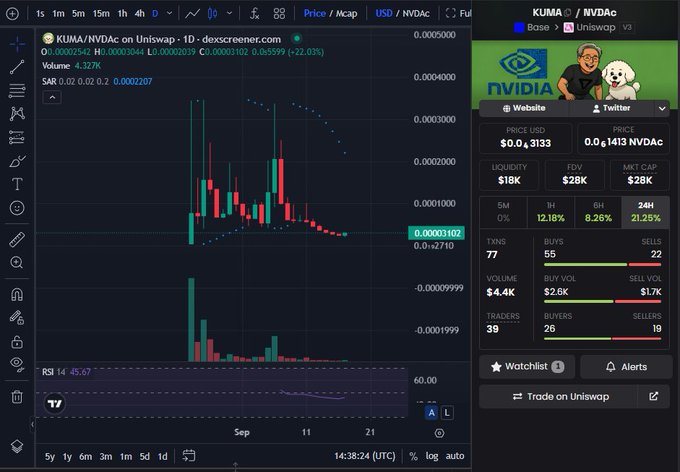680x472 pixels.
Task: Hide all drawings with eye icon
Action: tap(17, 364)
